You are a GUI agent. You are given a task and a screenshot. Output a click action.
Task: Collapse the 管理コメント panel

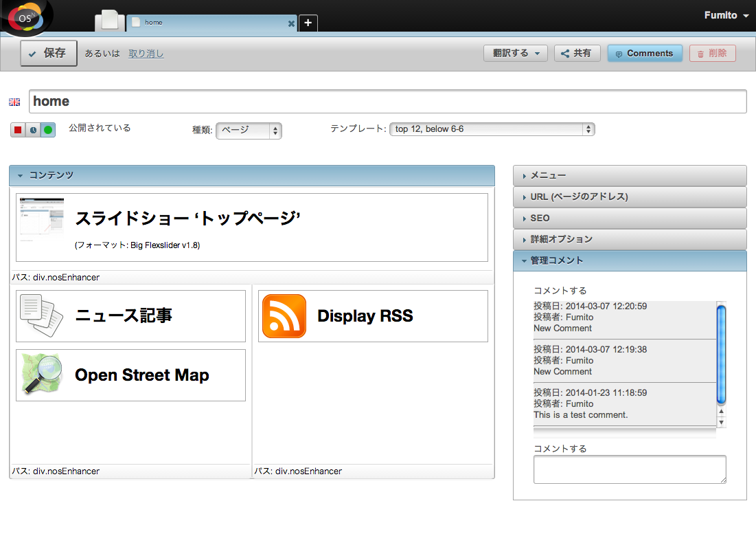point(630,260)
